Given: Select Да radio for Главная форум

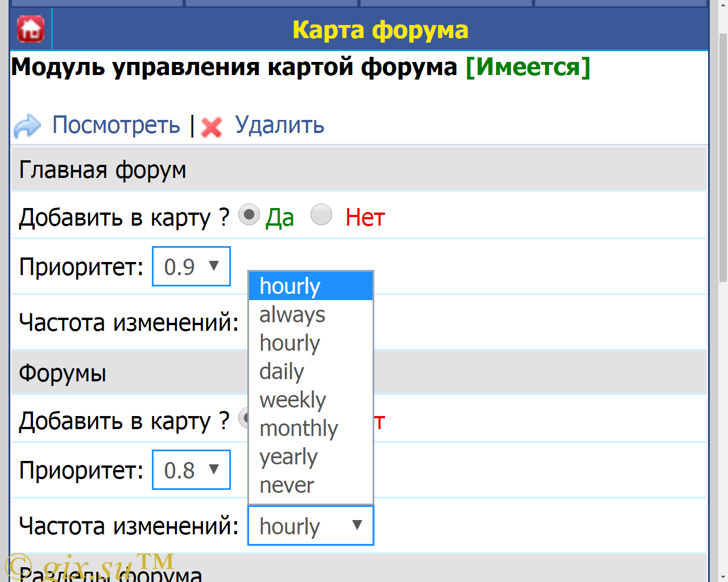Looking at the screenshot, I should [249, 215].
